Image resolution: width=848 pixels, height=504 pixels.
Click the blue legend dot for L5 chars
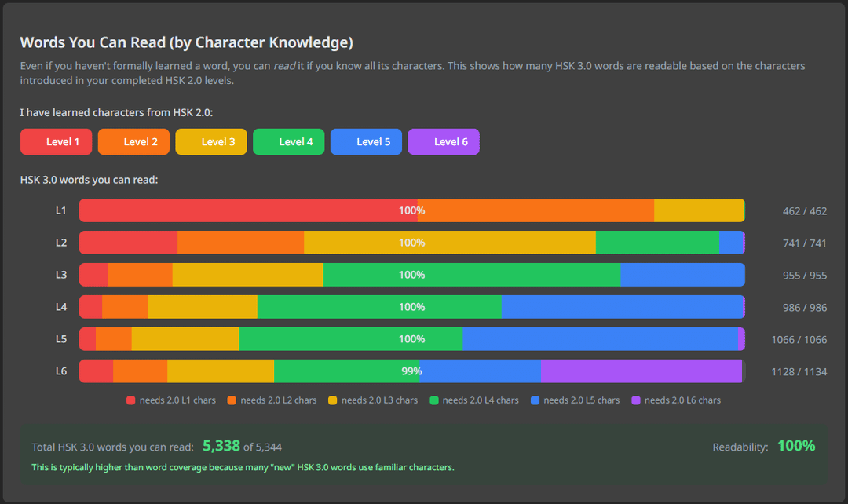535,400
